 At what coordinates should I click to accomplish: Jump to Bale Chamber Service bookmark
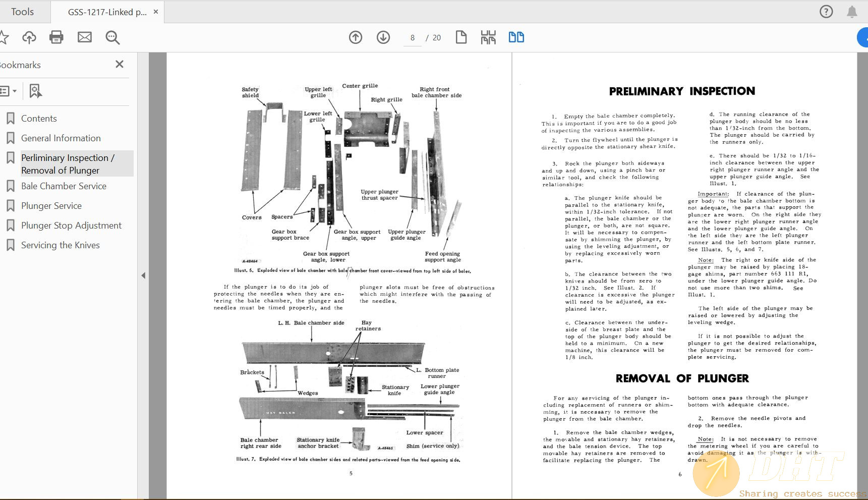64,186
